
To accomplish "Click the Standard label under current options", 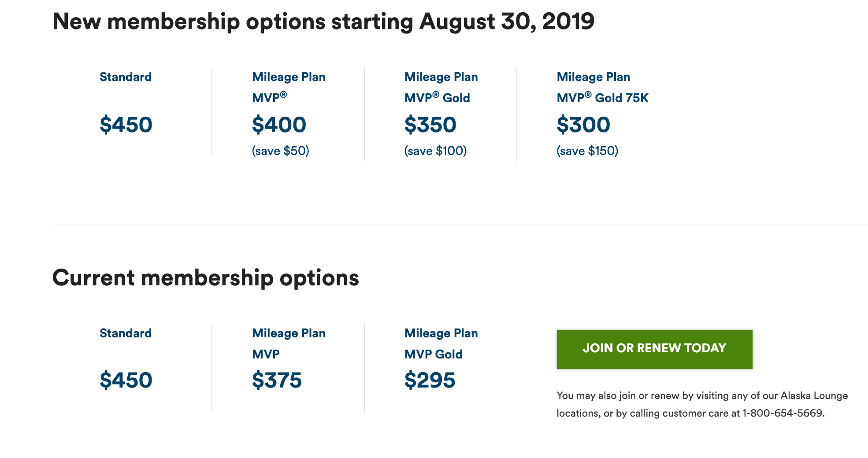I will coord(126,333).
